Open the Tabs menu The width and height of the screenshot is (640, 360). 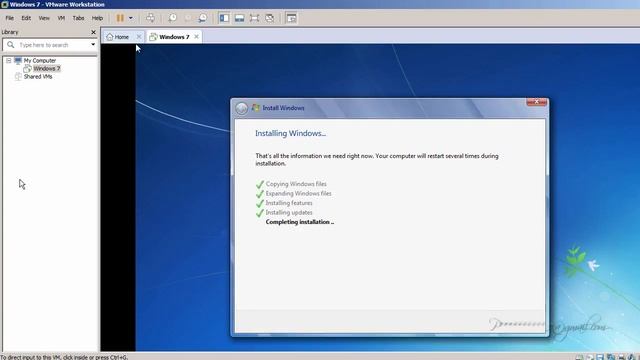tap(78, 18)
